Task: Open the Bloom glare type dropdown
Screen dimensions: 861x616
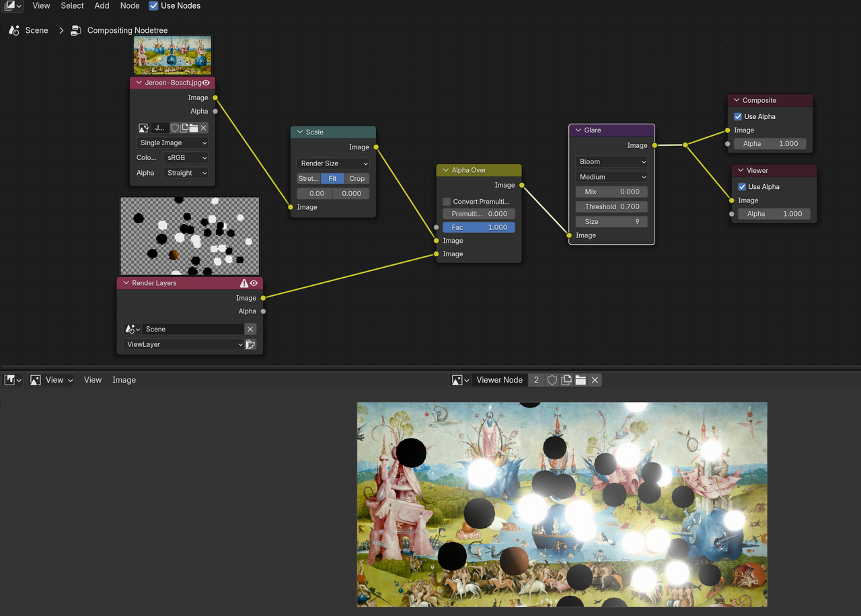Action: [x=611, y=161]
